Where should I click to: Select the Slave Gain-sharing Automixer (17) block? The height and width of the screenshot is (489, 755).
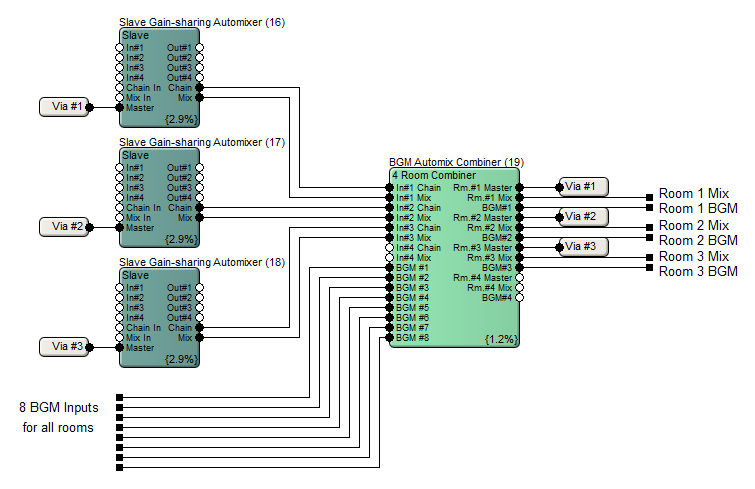pos(159,197)
